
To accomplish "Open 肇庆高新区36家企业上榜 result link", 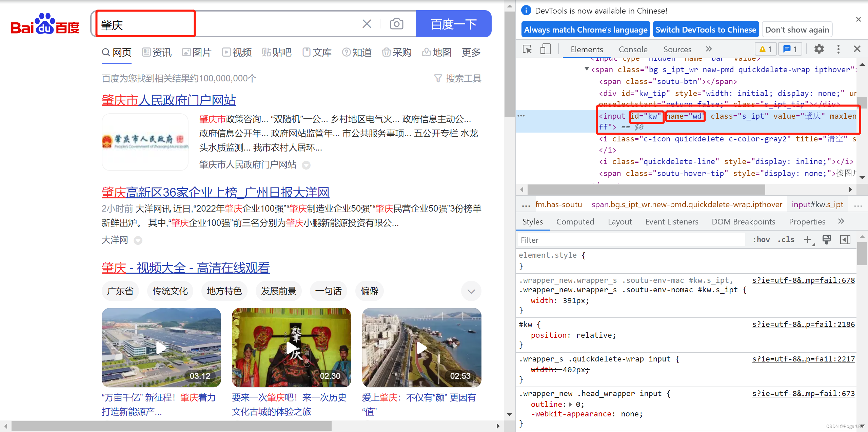I will click(x=216, y=192).
